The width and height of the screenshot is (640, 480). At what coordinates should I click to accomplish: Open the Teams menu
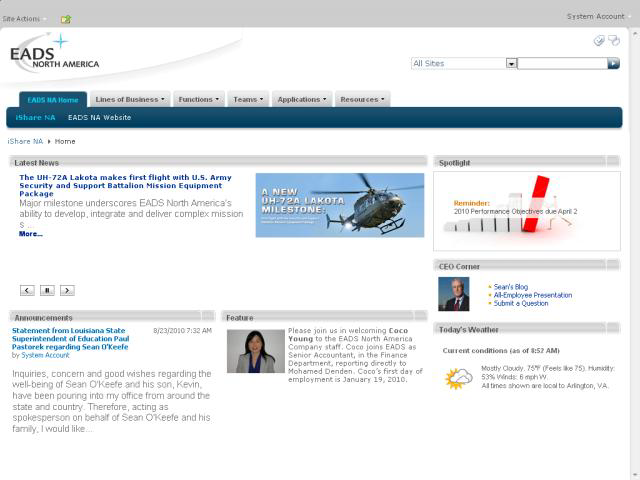(248, 99)
